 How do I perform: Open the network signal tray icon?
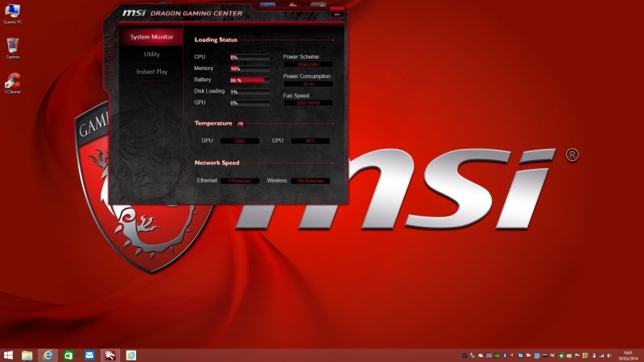click(x=601, y=356)
